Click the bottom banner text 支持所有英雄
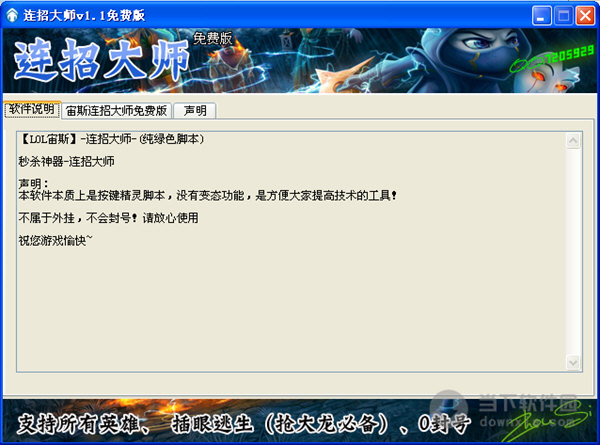This screenshot has height=445, width=600. [x=78, y=424]
